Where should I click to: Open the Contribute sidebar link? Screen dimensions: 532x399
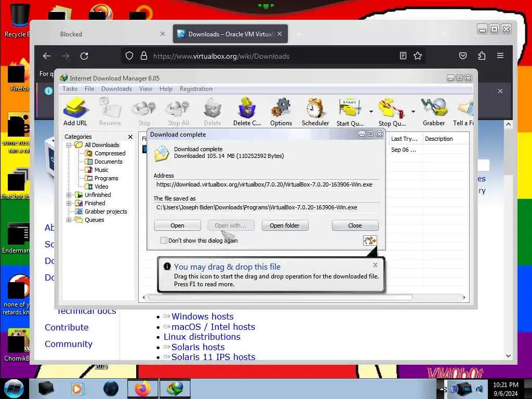[66, 327]
